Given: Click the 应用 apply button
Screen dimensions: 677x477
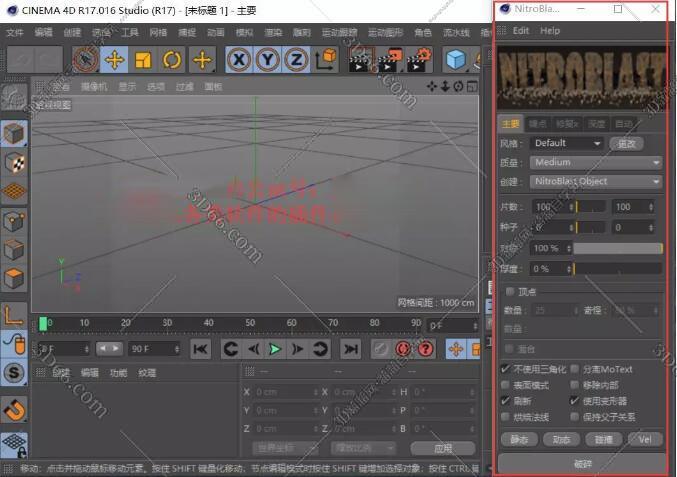Looking at the screenshot, I should coord(443,448).
